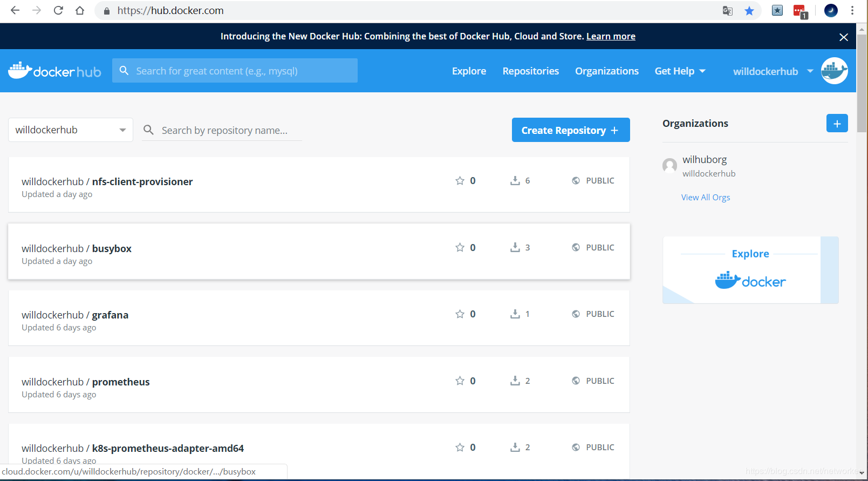
Task: Focus the Search by repository name field
Action: [222, 130]
